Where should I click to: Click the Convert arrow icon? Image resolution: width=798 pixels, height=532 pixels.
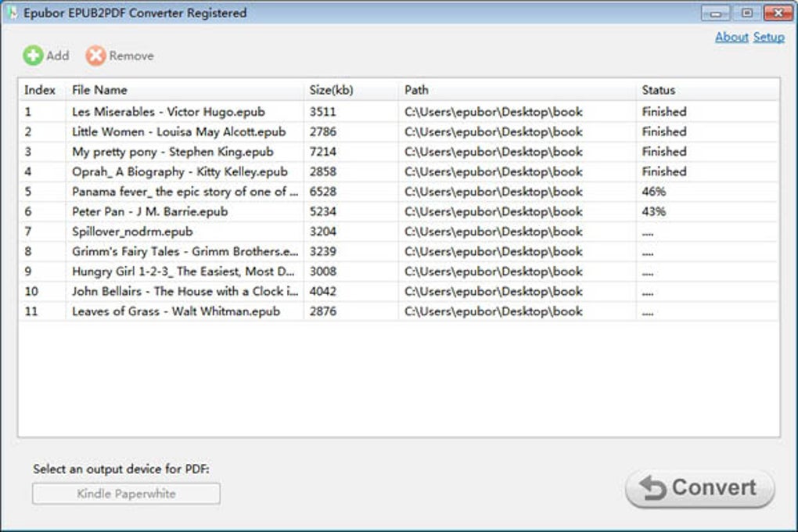(x=652, y=487)
